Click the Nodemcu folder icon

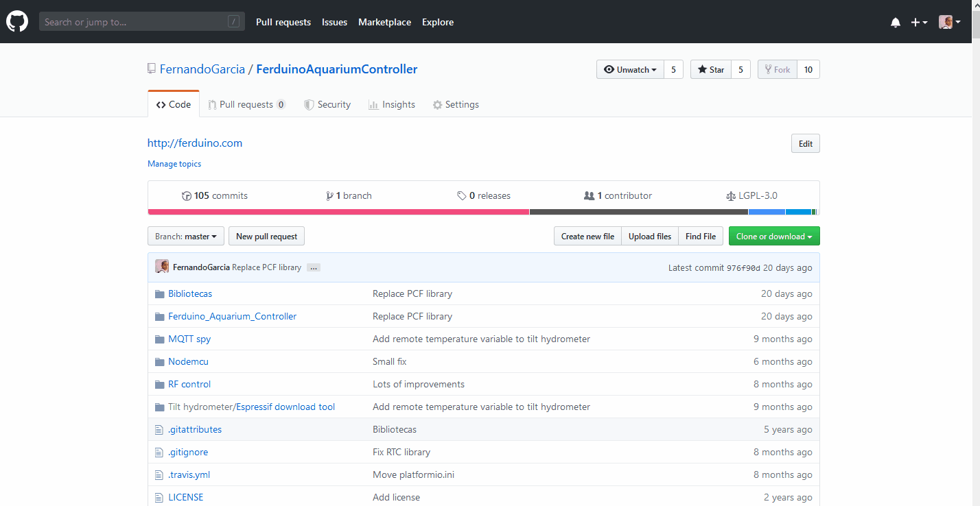tap(160, 361)
